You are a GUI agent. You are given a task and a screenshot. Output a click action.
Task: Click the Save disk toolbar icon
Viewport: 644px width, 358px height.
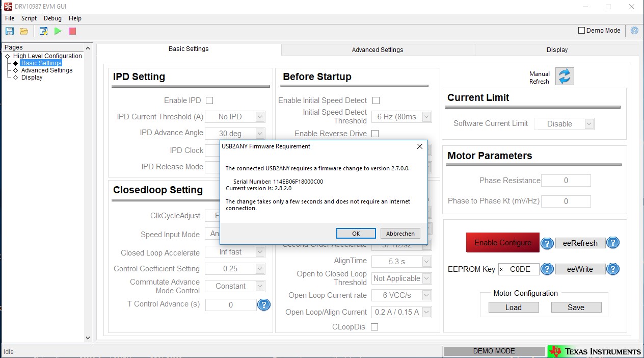(10, 31)
